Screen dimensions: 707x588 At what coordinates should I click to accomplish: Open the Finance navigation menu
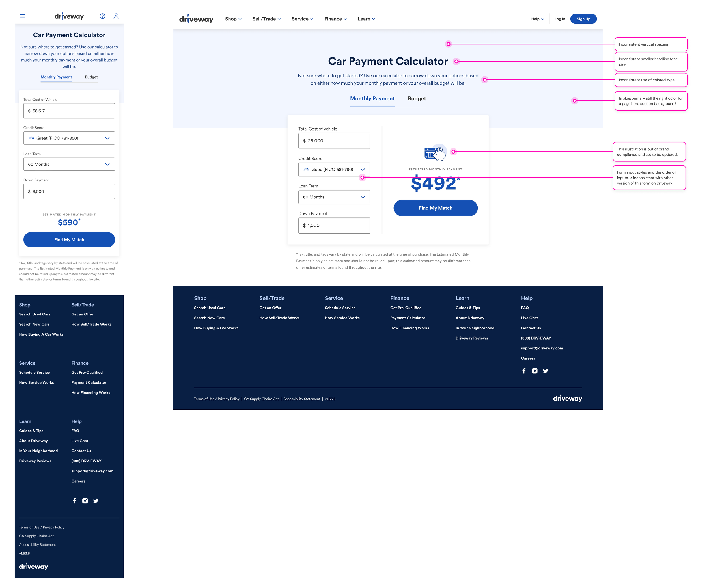[335, 19]
